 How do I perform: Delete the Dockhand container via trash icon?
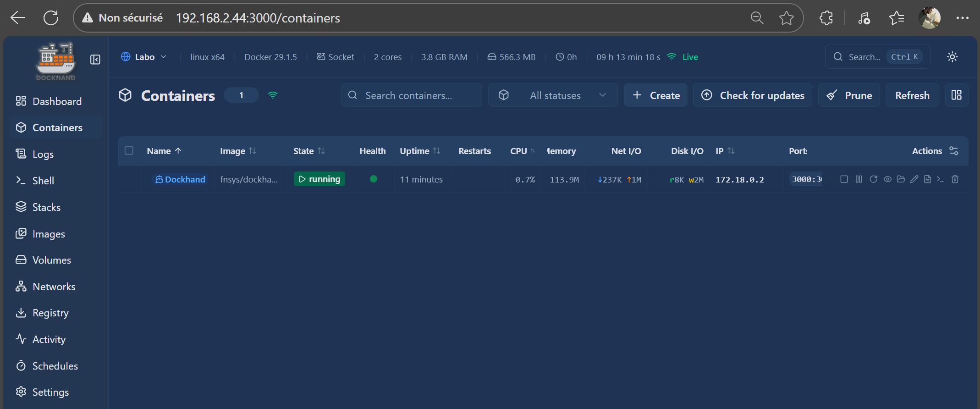click(x=955, y=179)
